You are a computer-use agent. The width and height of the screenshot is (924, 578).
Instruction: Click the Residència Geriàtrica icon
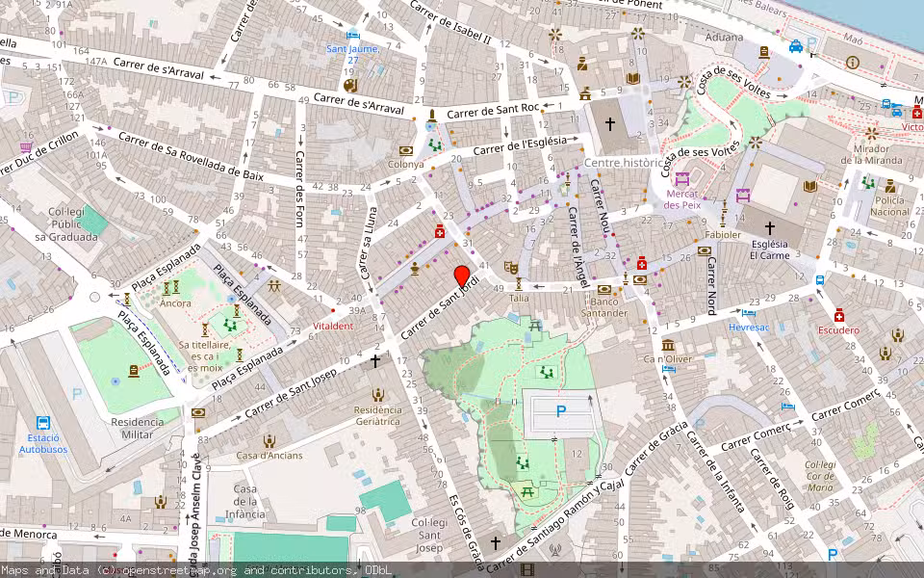[x=377, y=395]
